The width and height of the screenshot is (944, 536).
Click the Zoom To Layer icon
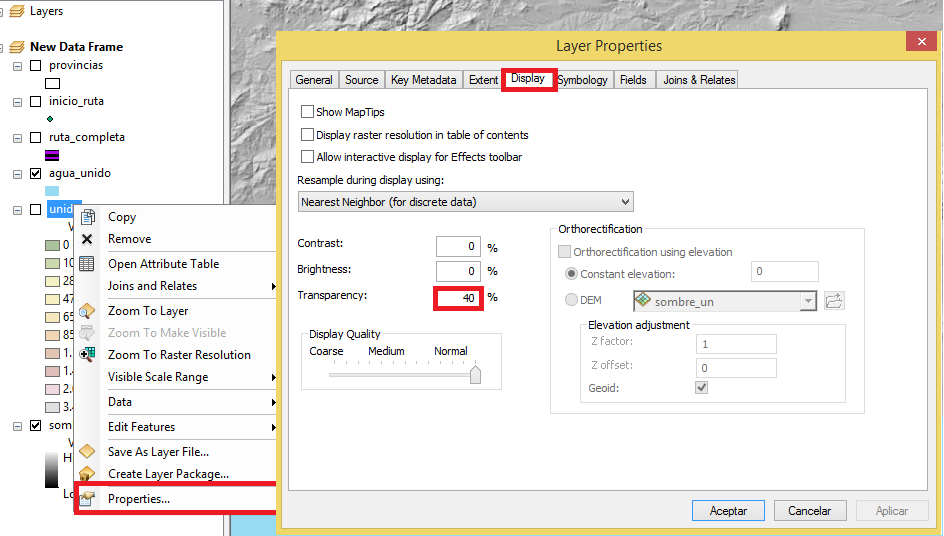point(87,311)
